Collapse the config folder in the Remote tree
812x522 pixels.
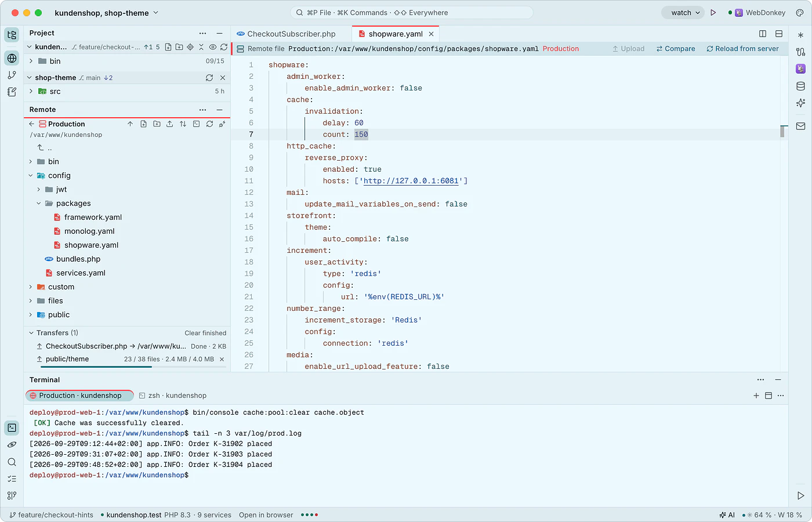tap(31, 176)
